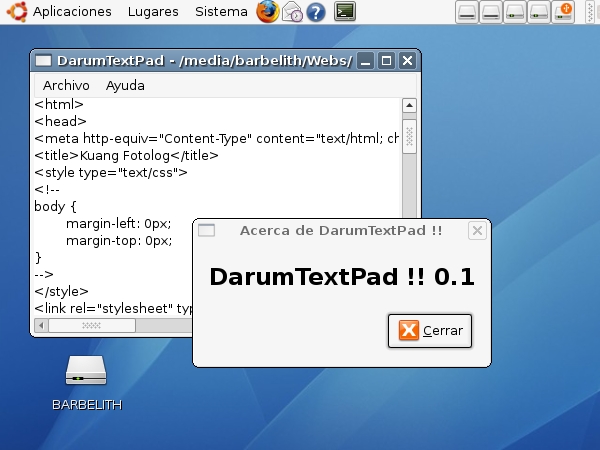Close the Acerca de DarumTextPad dialog

430,331
